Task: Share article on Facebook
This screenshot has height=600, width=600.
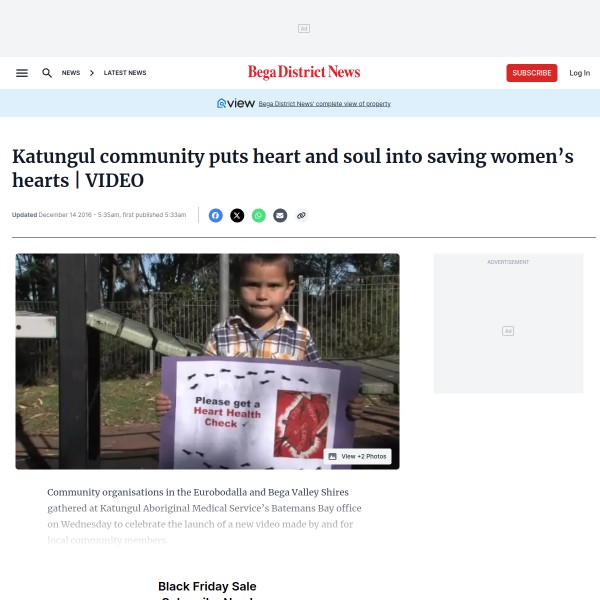Action: 215,215
